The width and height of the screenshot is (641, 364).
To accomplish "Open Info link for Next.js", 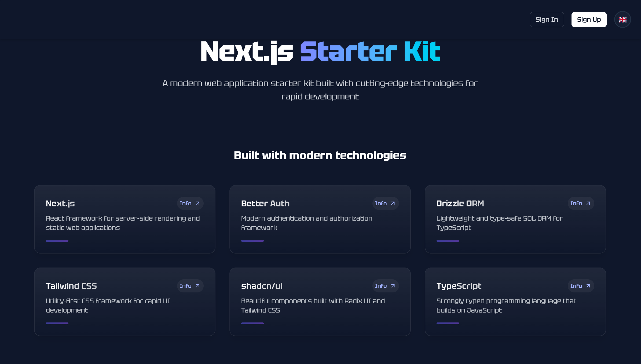I will click(190, 203).
